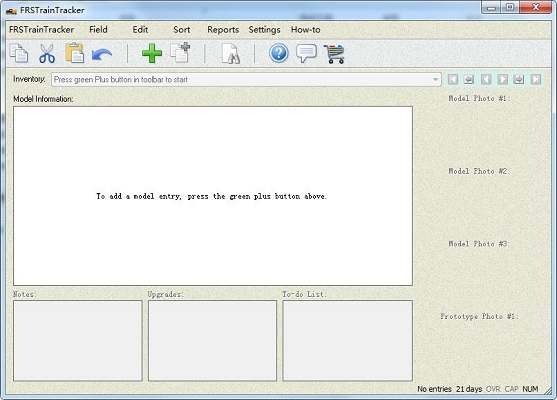Screen dimensions: 557x400
Task: Click the duplicate entry icon
Action: tap(180, 53)
